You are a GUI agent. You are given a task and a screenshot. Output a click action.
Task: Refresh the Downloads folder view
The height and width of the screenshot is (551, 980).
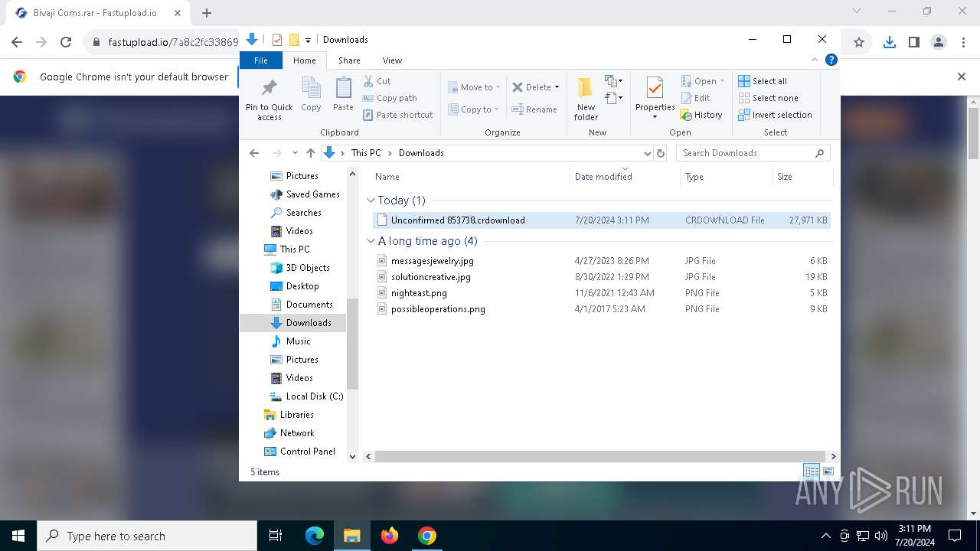[x=661, y=153]
